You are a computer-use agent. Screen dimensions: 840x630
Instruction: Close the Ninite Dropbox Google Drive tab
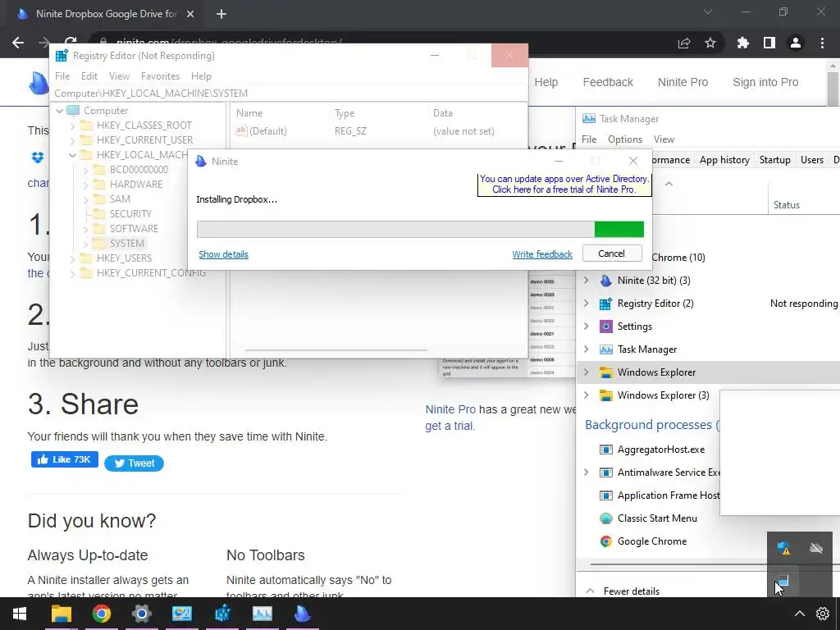pyautogui.click(x=190, y=14)
